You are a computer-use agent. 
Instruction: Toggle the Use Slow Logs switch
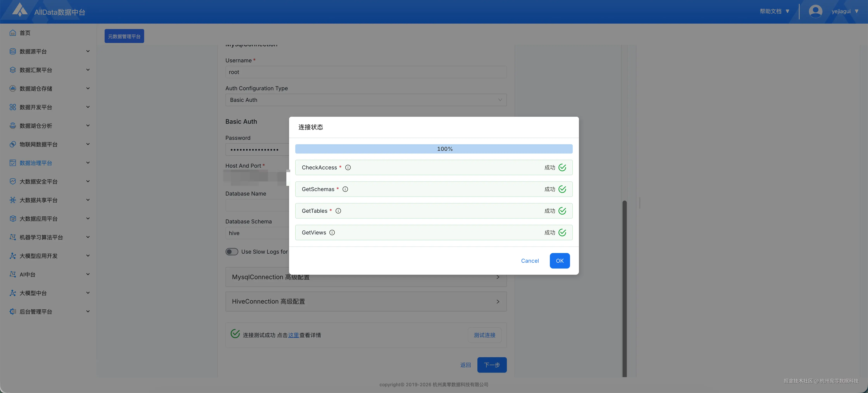point(232,251)
